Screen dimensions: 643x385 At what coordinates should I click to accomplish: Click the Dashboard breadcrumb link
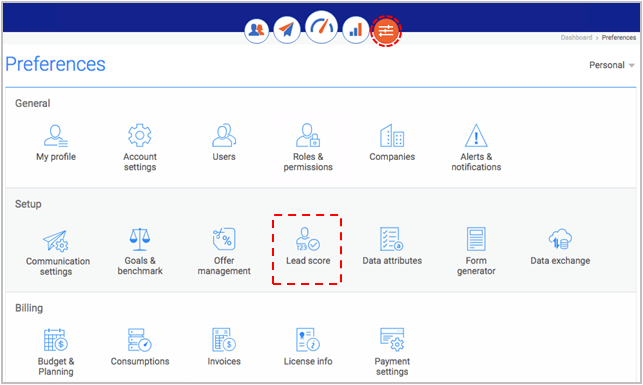tap(576, 37)
